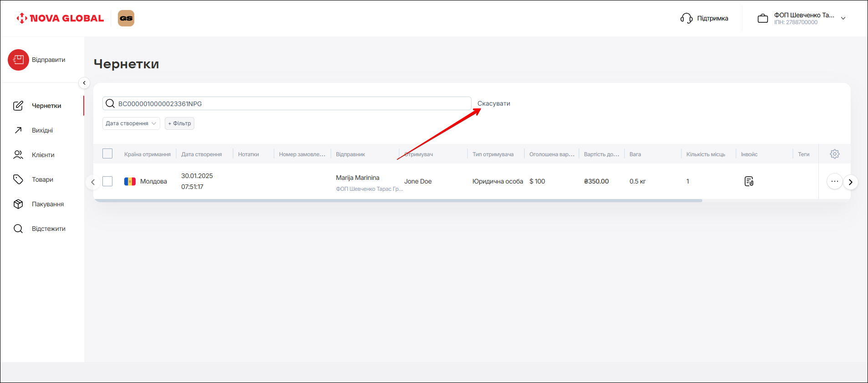This screenshot has height=383, width=868.
Task: Click the GS badge icon in header
Action: pos(126,18)
